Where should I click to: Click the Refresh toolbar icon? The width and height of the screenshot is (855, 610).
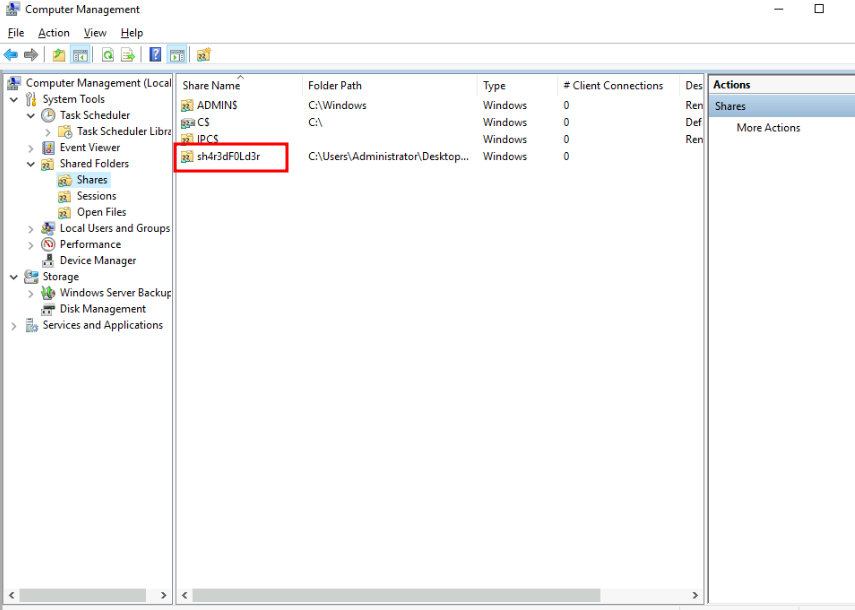pyautogui.click(x=107, y=55)
